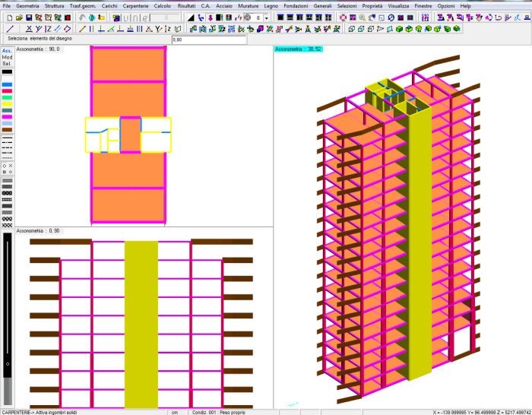
Task: Click the Open folder icon
Action: pyautogui.click(x=19, y=17)
